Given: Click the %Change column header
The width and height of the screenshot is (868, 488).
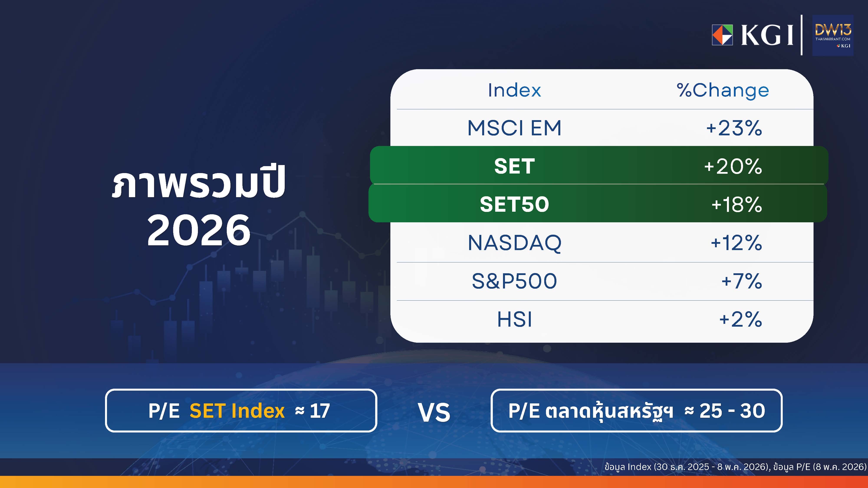Looking at the screenshot, I should tap(723, 90).
